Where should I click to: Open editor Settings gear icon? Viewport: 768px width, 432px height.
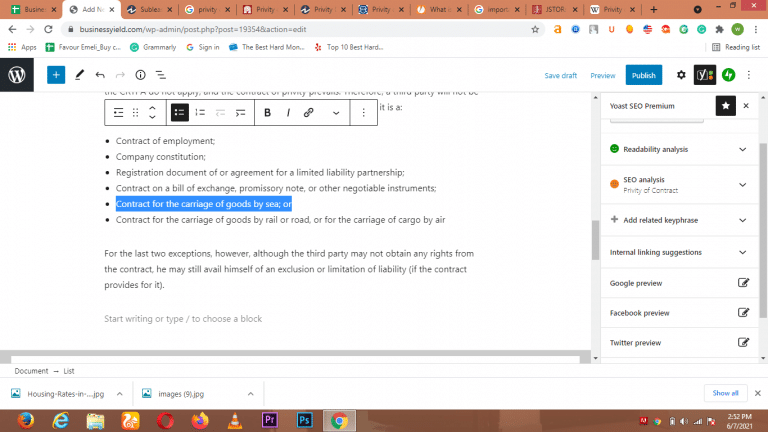[x=681, y=75]
